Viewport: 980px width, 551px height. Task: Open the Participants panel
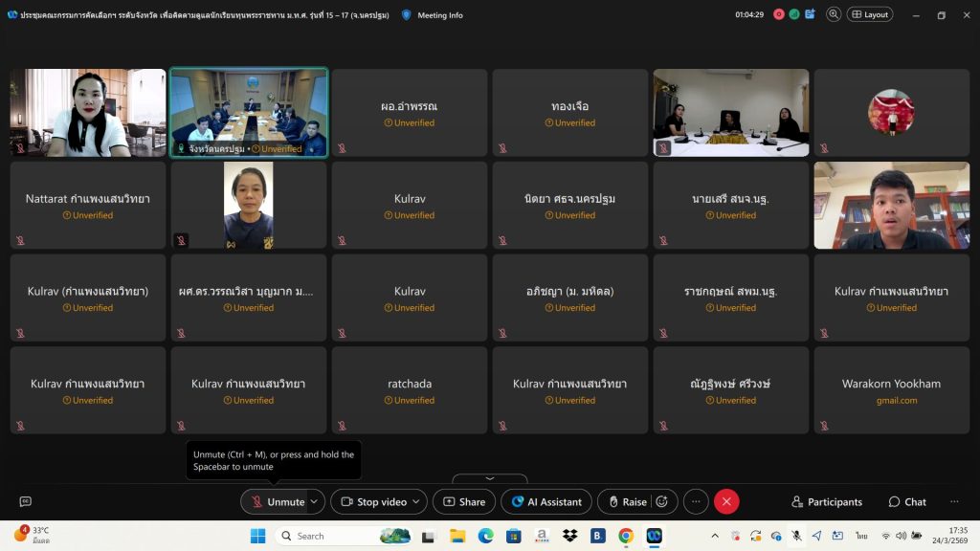[x=826, y=502]
